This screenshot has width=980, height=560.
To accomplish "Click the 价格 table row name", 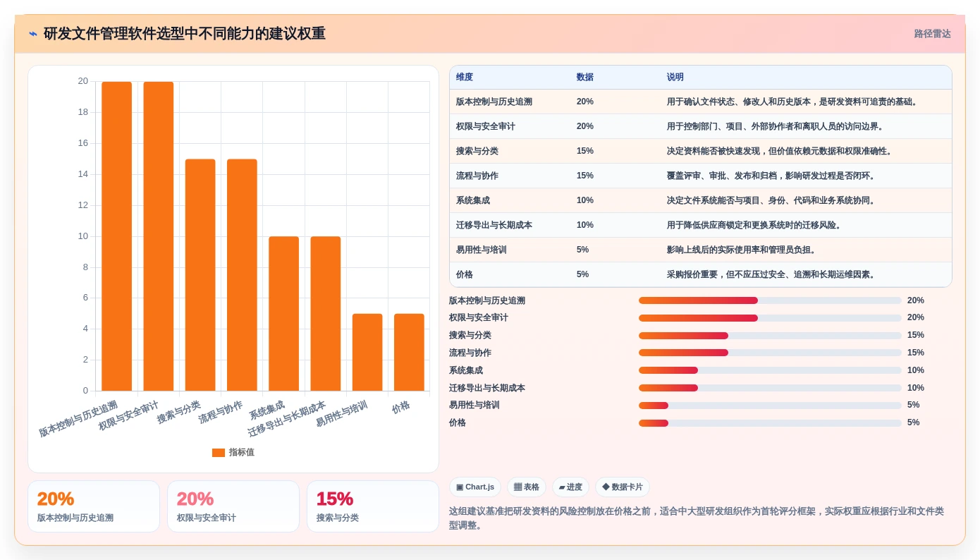I will pyautogui.click(x=465, y=274).
